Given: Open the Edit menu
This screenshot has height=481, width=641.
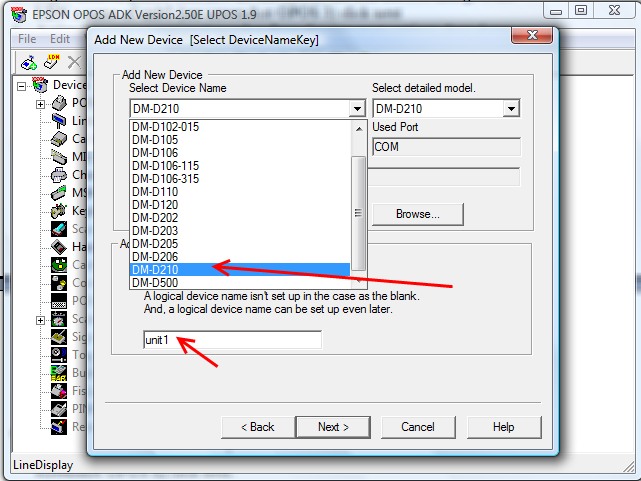Looking at the screenshot, I should click(60, 39).
